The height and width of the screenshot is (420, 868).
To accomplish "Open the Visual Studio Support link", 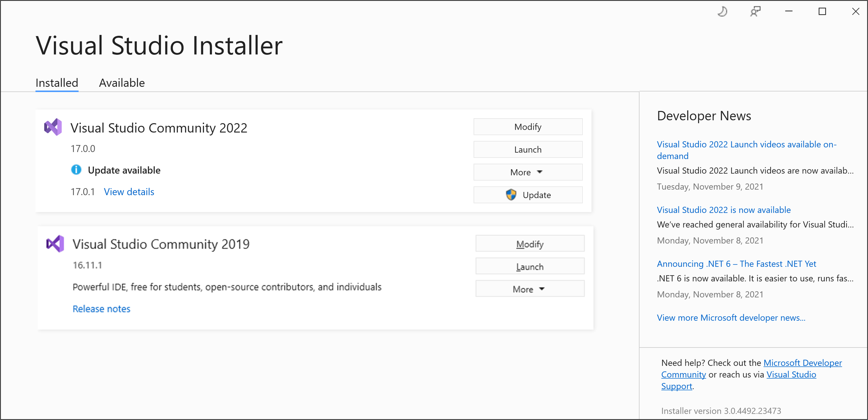I will click(739, 380).
